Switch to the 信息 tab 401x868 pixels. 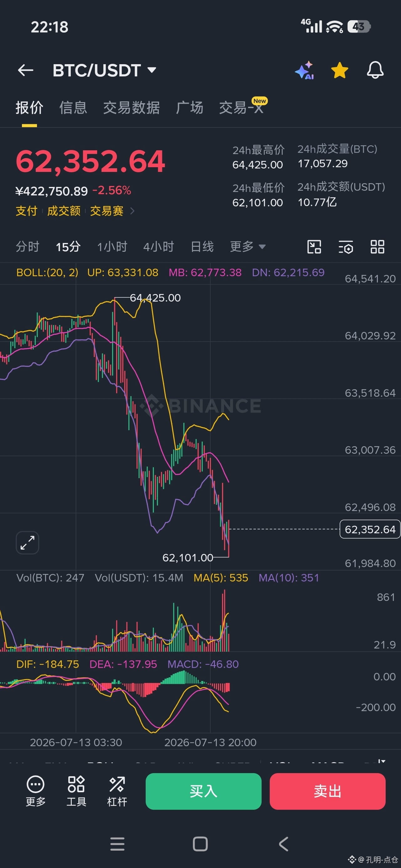coord(73,108)
